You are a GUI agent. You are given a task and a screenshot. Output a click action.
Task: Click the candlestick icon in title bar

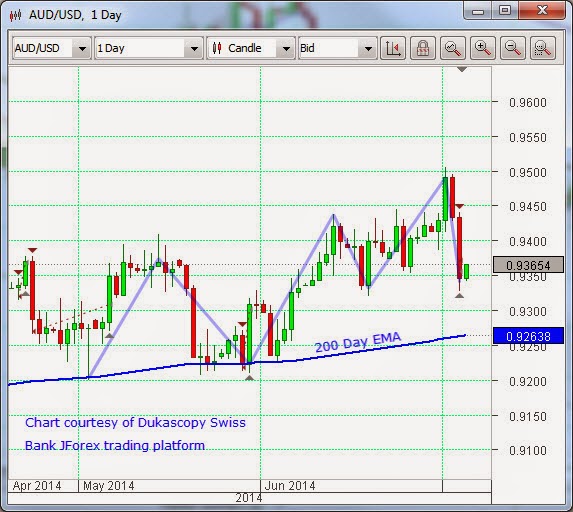coord(16,15)
